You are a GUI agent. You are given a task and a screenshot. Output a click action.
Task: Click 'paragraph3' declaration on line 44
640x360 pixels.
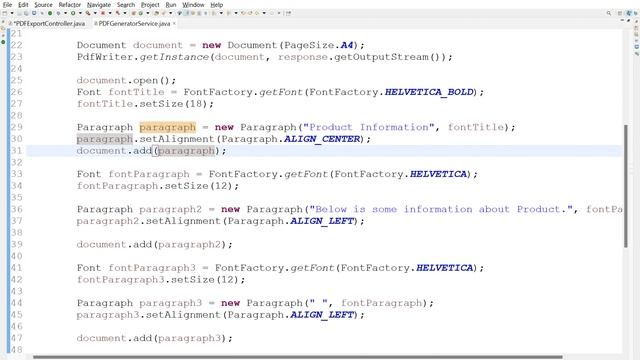(x=171, y=303)
